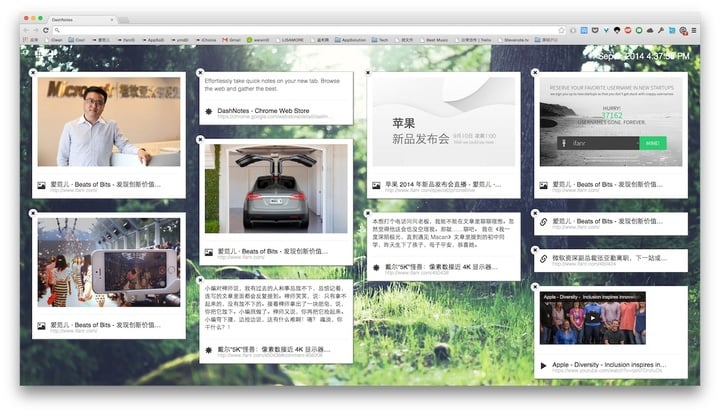Open the Best Music bookmark folder
720x414 pixels.
[x=438, y=41]
